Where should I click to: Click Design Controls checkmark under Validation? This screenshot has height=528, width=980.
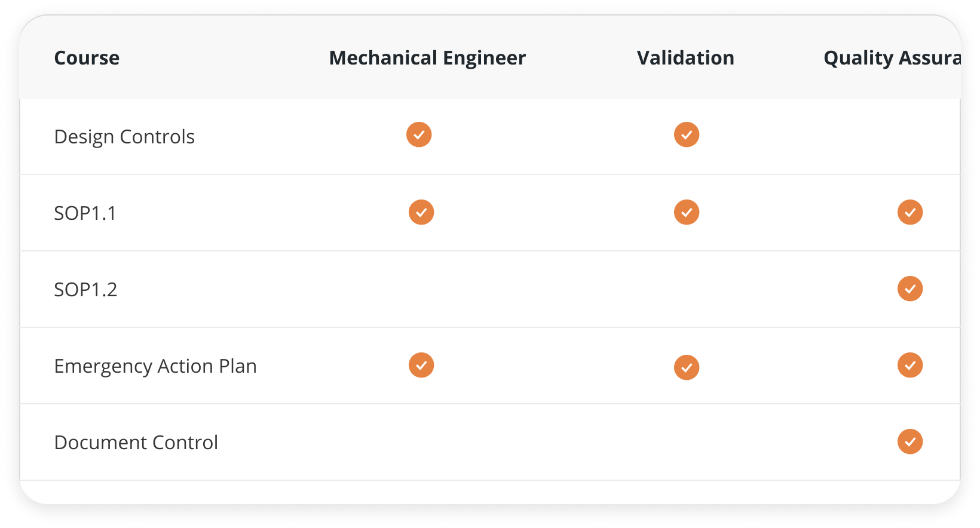coord(687,134)
